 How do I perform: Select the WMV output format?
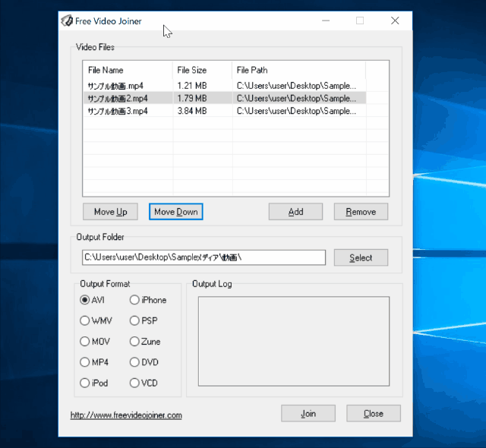pos(96,320)
